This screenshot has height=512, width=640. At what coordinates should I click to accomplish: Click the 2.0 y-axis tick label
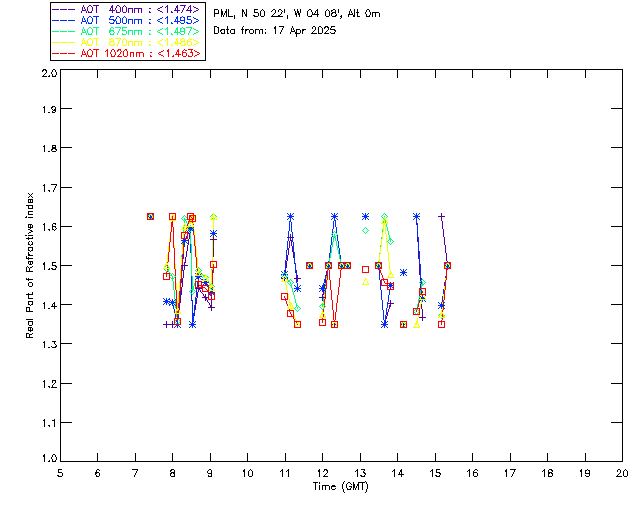[x=49, y=73]
